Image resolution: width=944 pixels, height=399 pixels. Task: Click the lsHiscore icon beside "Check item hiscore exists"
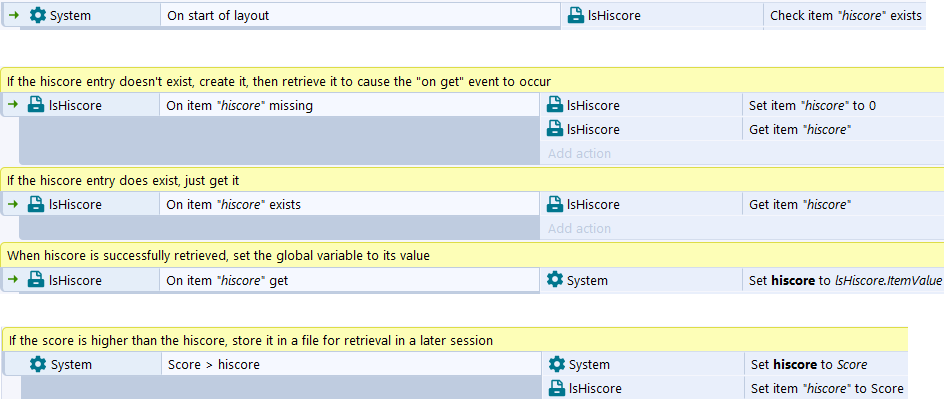pyautogui.click(x=576, y=16)
